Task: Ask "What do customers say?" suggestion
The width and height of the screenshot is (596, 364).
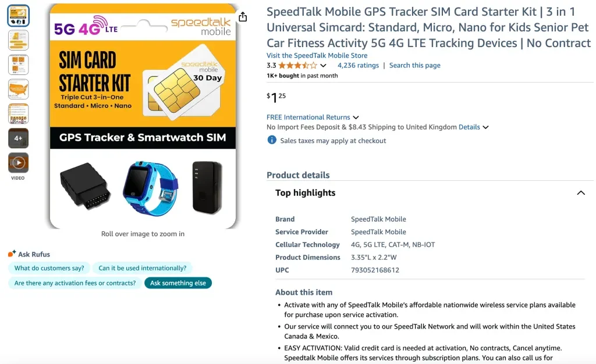Action: [49, 268]
